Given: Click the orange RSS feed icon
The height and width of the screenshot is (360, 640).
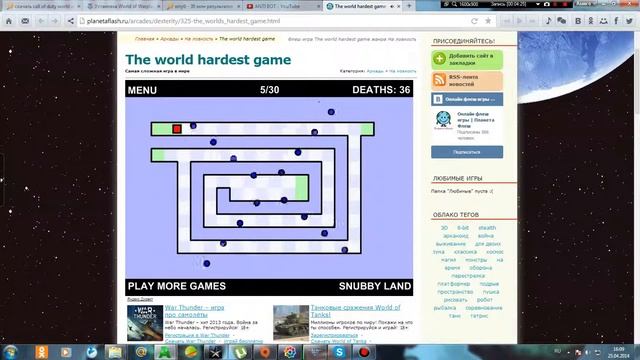Looking at the screenshot, I should point(440,80).
